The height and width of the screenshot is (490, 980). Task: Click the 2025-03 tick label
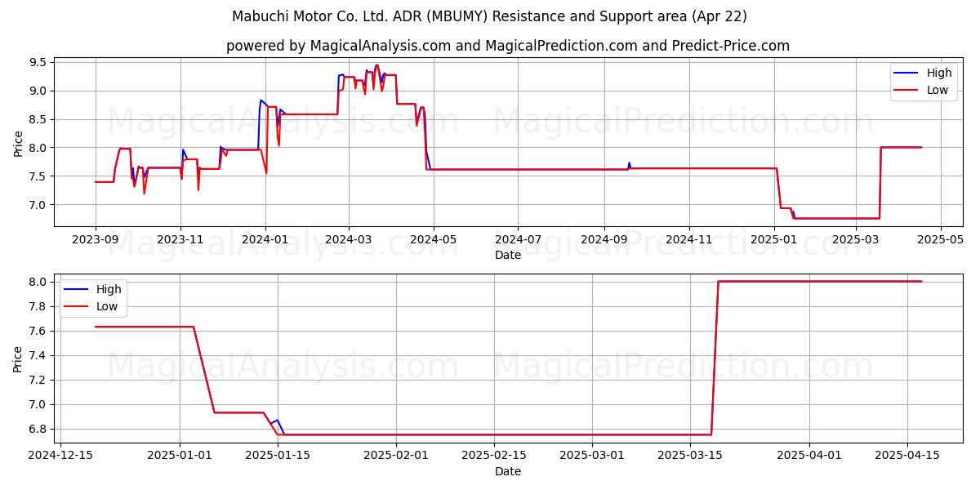(x=855, y=239)
